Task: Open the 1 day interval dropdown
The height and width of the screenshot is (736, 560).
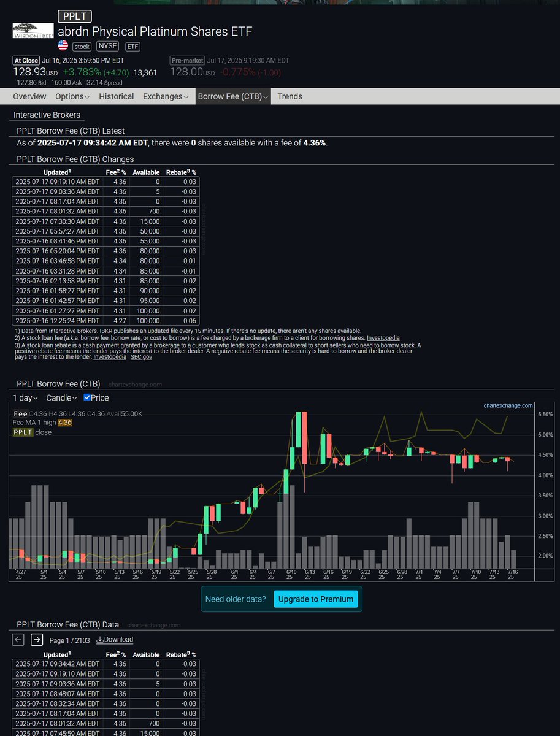Action: 25,397
